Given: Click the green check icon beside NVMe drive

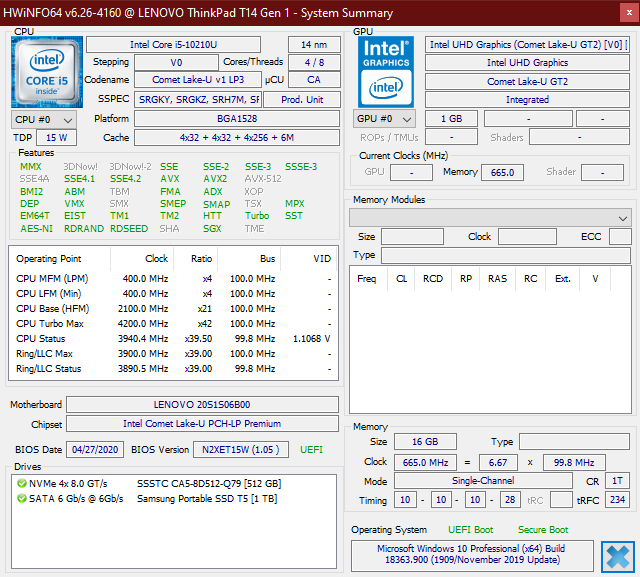Looking at the screenshot, I should point(21,483).
